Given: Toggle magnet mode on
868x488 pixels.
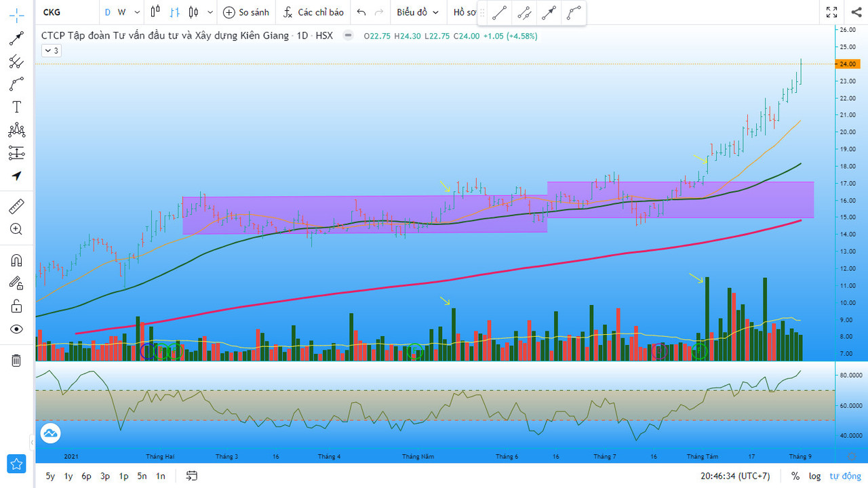Looking at the screenshot, I should click(x=16, y=260).
